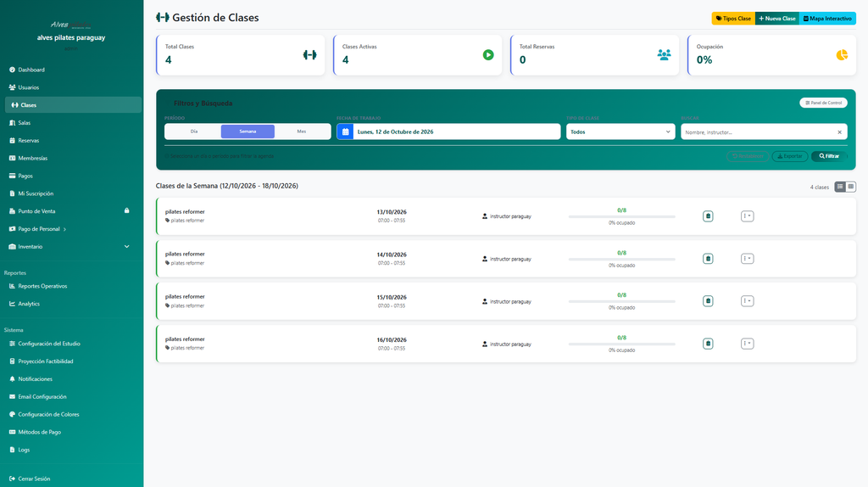
Task: Open reservations icon for 13/10/2026 class
Action: (708, 216)
